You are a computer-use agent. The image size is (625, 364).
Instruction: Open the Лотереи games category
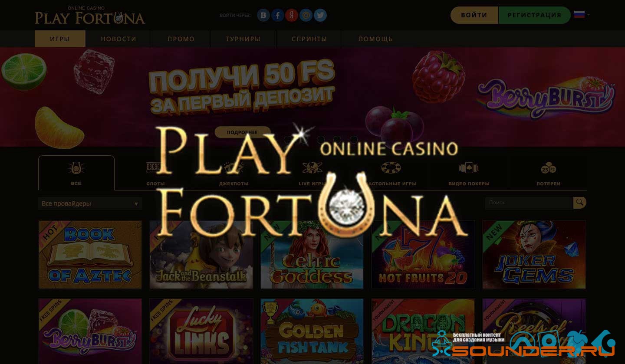pos(548,174)
